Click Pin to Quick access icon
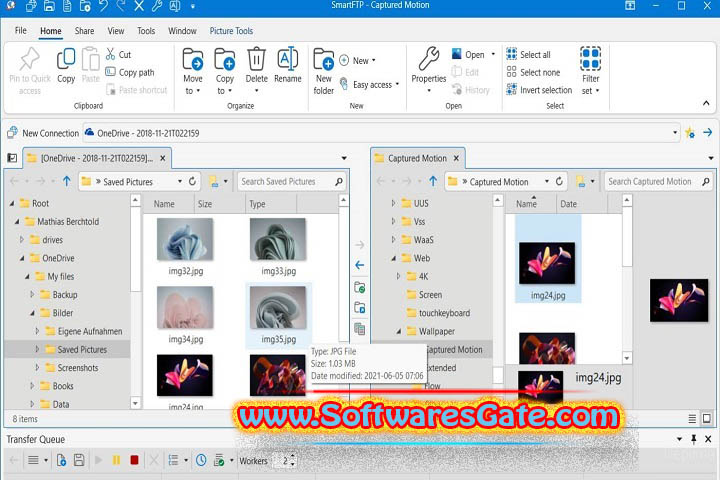The image size is (720, 480). (x=29, y=59)
